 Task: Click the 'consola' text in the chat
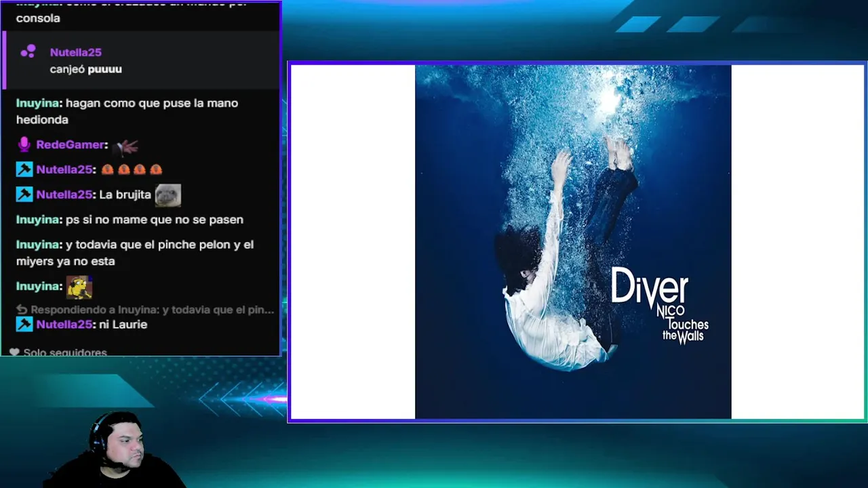pos(38,18)
